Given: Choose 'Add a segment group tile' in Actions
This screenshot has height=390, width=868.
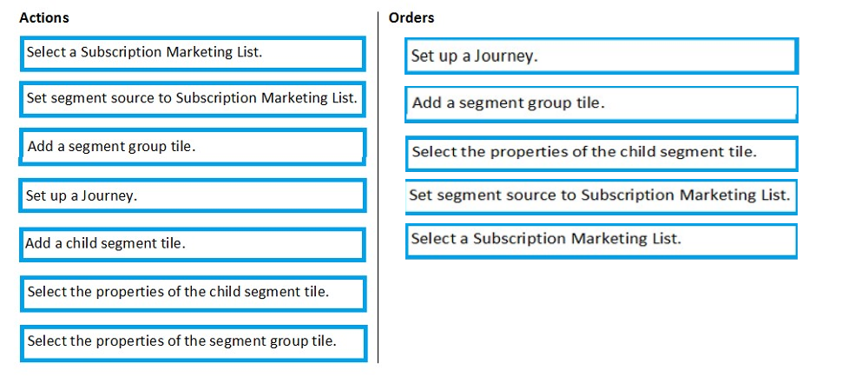Looking at the screenshot, I should click(192, 147).
